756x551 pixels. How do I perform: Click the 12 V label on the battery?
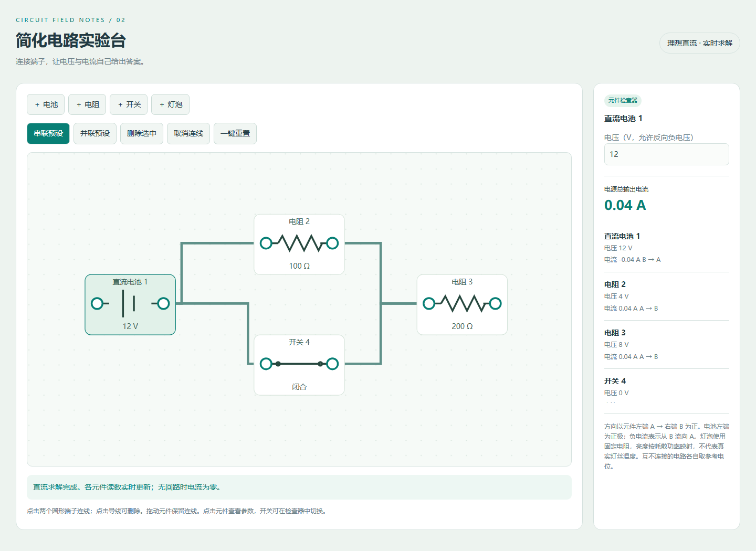[x=130, y=326]
